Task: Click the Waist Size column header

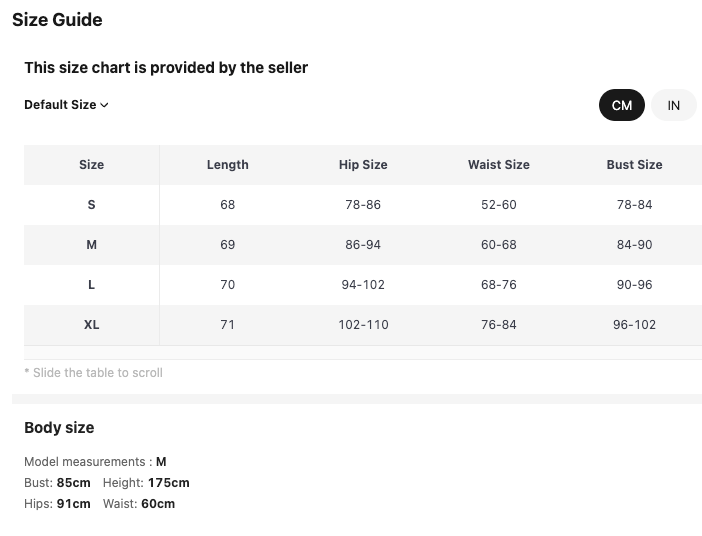Action: pyautogui.click(x=498, y=165)
